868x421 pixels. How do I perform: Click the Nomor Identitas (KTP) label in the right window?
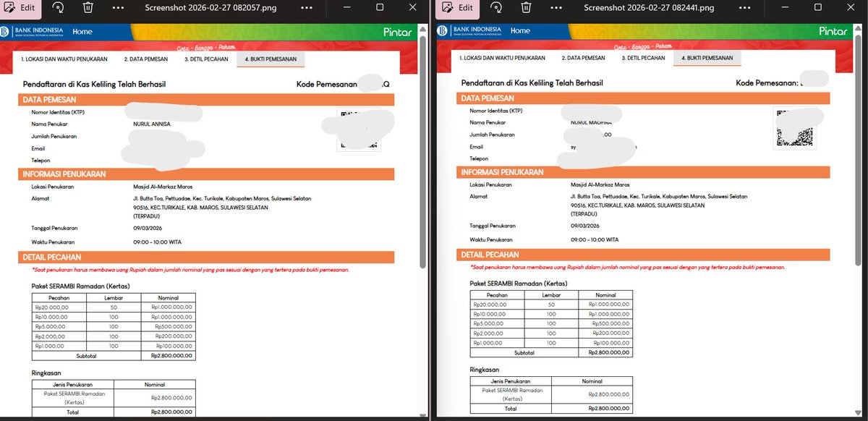[x=496, y=111]
